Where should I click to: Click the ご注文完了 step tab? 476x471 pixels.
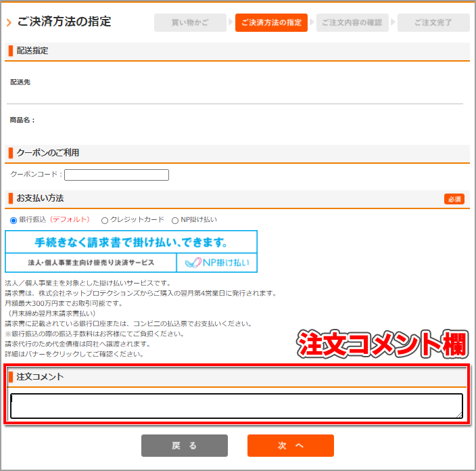point(433,23)
